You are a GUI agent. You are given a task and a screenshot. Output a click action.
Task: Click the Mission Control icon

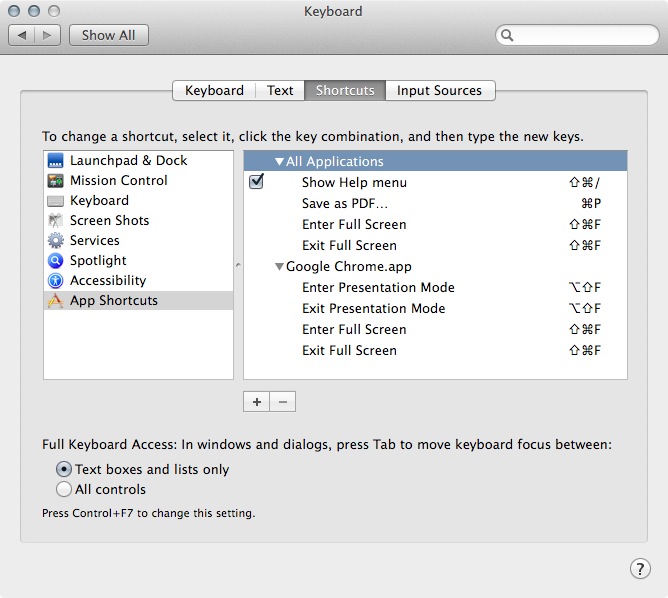point(55,181)
